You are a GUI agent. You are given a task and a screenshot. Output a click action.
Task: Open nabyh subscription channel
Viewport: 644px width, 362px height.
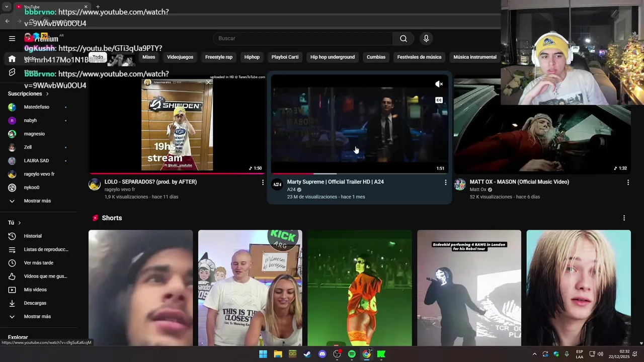pos(30,121)
